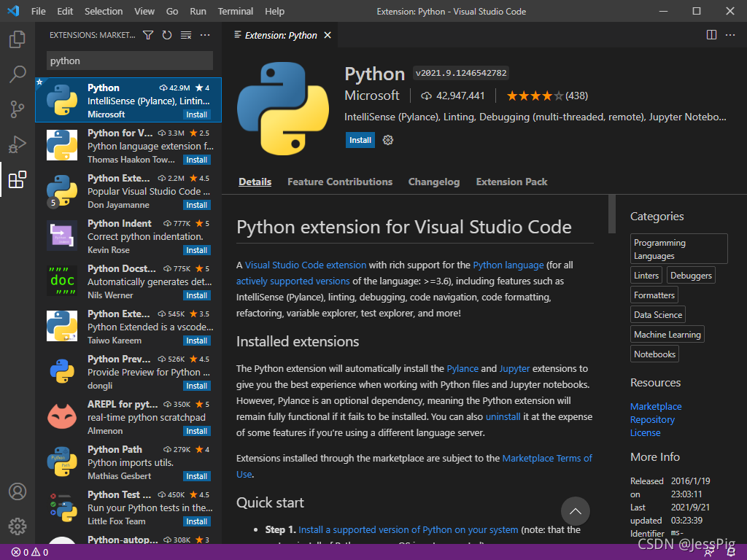Viewport: 747px width, 560px height.
Task: Clear extensions search results icon
Action: (x=186, y=35)
